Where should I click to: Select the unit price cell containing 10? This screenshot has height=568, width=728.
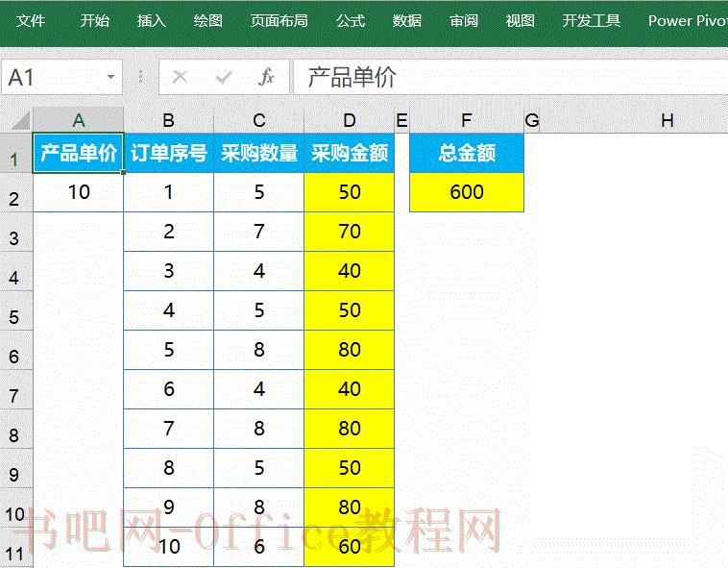pos(79,192)
